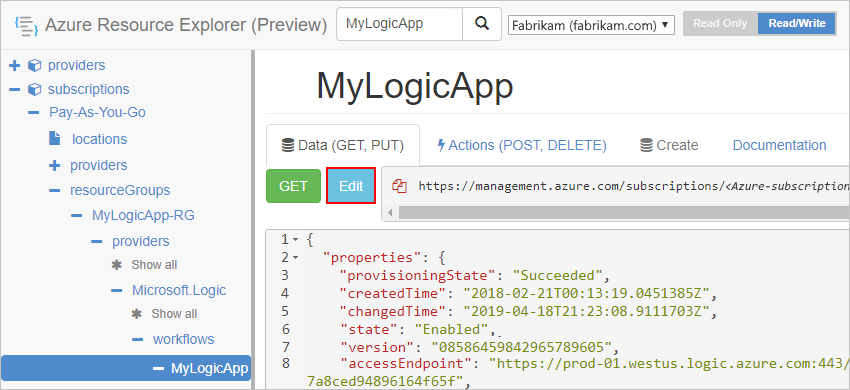Click the Azure Resource Explorer logo icon
The width and height of the screenshot is (850, 390).
coord(26,25)
